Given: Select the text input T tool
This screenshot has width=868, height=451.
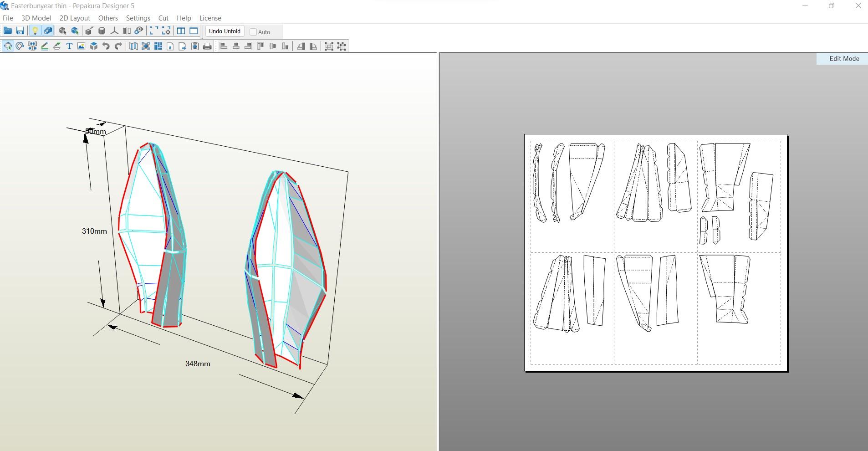Looking at the screenshot, I should tap(69, 46).
